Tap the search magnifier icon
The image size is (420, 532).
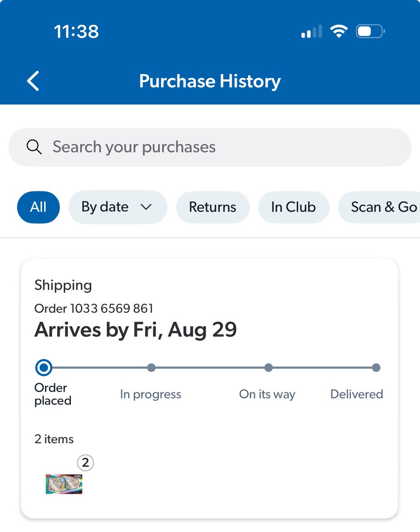(x=34, y=147)
